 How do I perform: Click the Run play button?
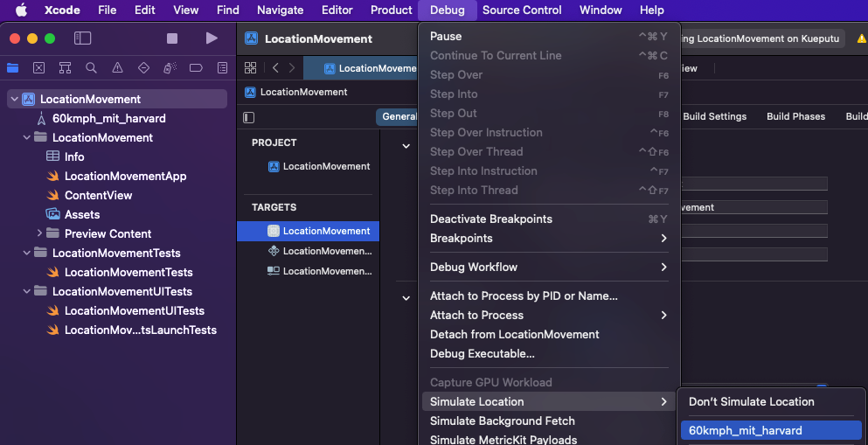pyautogui.click(x=212, y=38)
